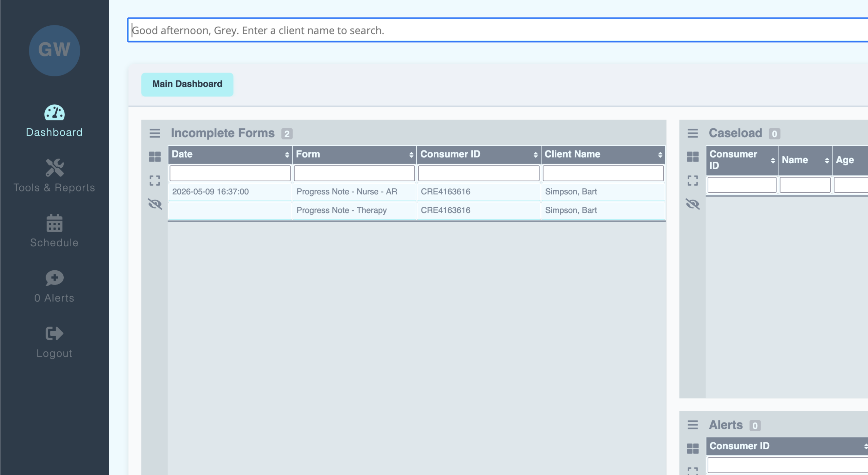Click the Caseload Name filter field

coord(805,185)
